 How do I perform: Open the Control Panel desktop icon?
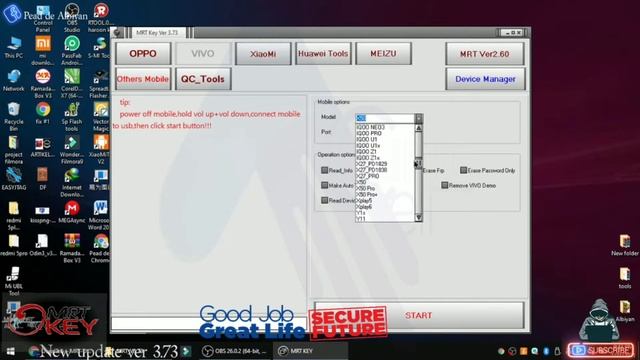tap(43, 18)
